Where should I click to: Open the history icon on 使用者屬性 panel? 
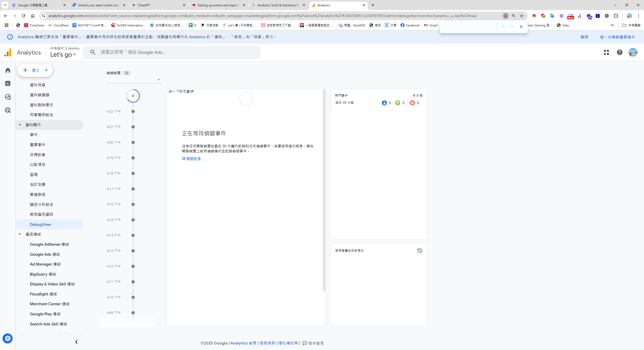[x=420, y=250]
